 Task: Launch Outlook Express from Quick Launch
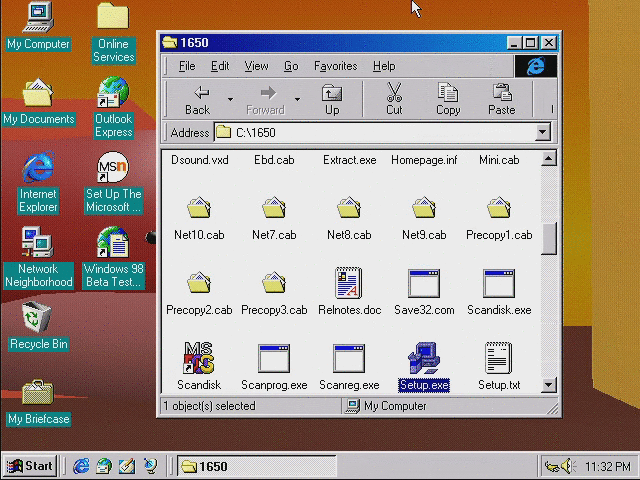tap(104, 466)
